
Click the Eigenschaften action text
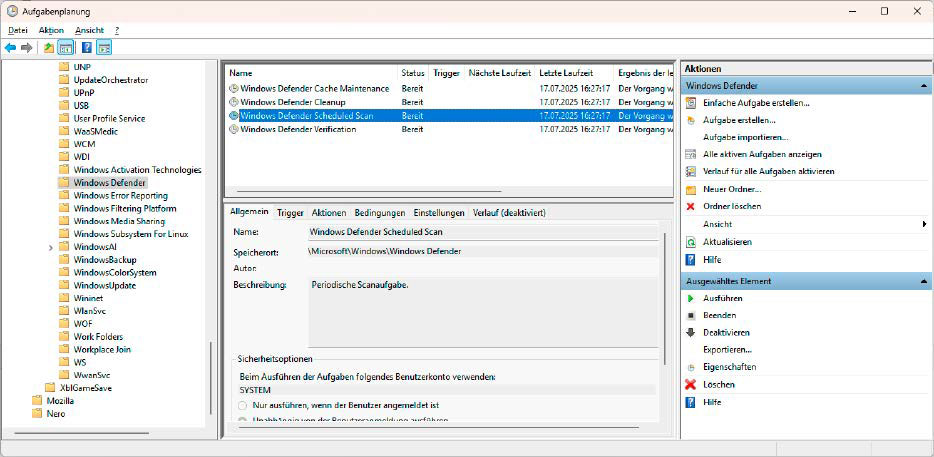pyautogui.click(x=729, y=368)
